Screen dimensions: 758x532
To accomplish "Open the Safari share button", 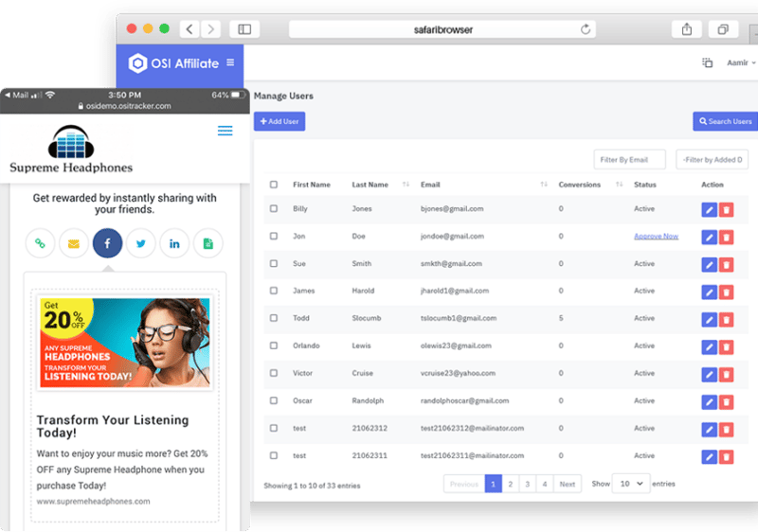I will click(x=686, y=29).
